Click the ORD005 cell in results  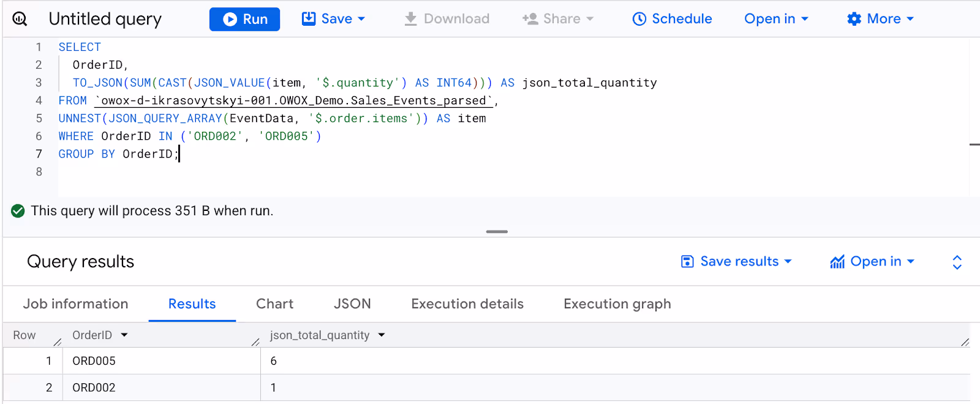162,361
